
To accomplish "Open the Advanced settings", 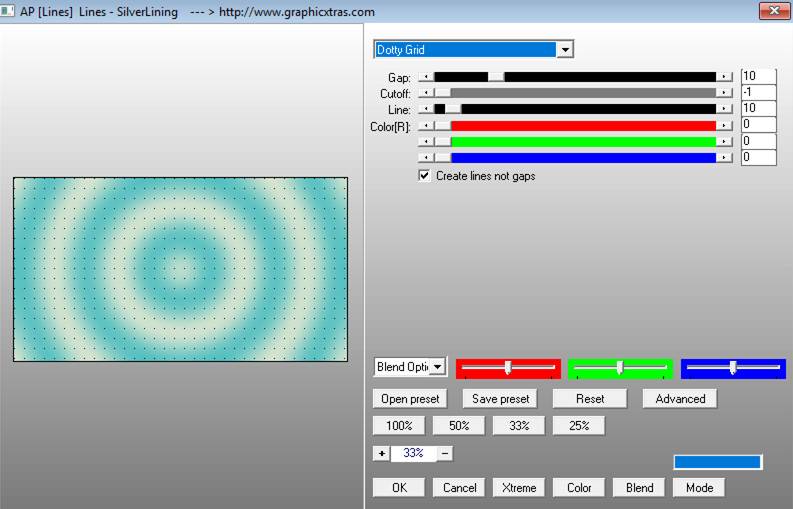I will [680, 399].
